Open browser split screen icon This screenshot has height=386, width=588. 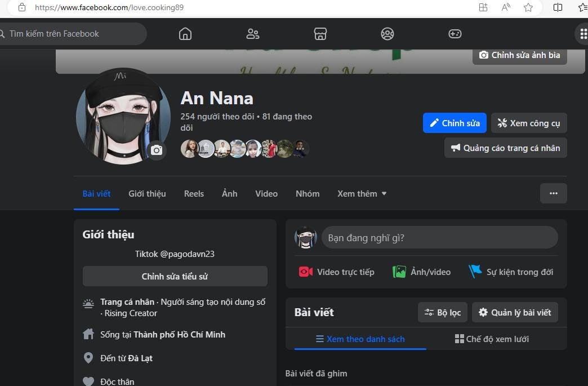558,7
